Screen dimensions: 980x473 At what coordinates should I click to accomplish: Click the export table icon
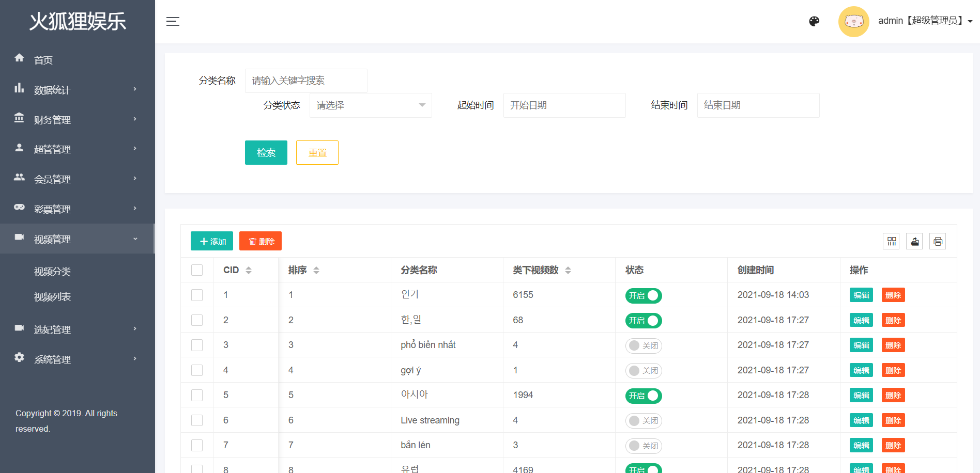tap(914, 241)
